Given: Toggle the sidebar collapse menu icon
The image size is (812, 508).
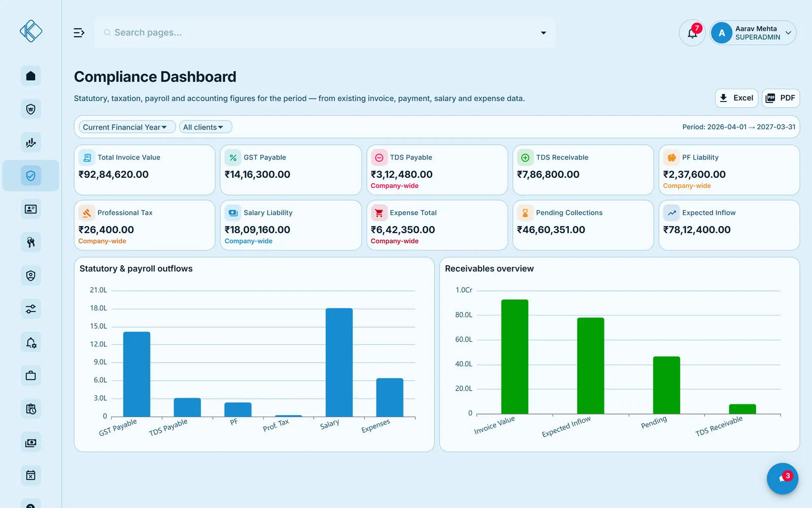Looking at the screenshot, I should (x=79, y=33).
